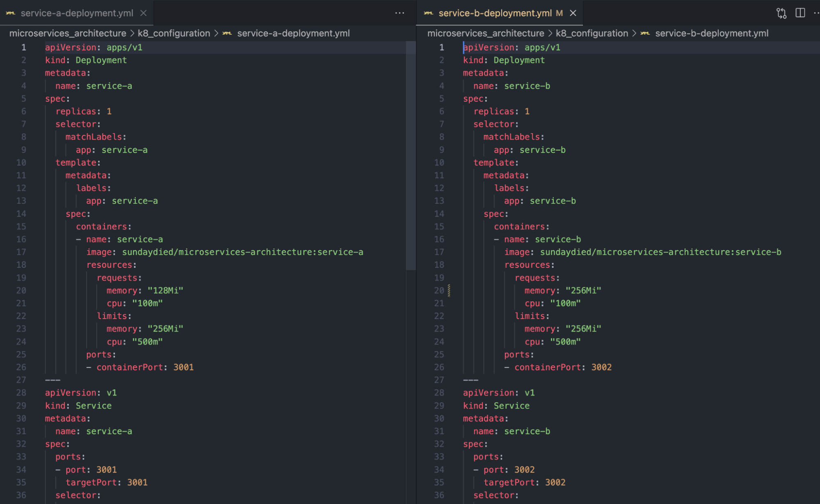
Task: Open microservices_architecture breadcrumb in left editor
Action: 68,33
